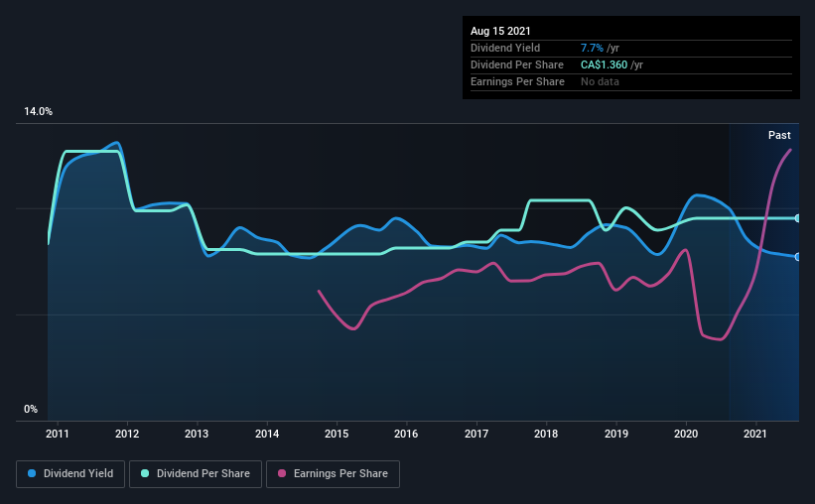The height and width of the screenshot is (504, 815).
Task: Click the blue Dividend Yield legend dot
Action: tap(32, 473)
